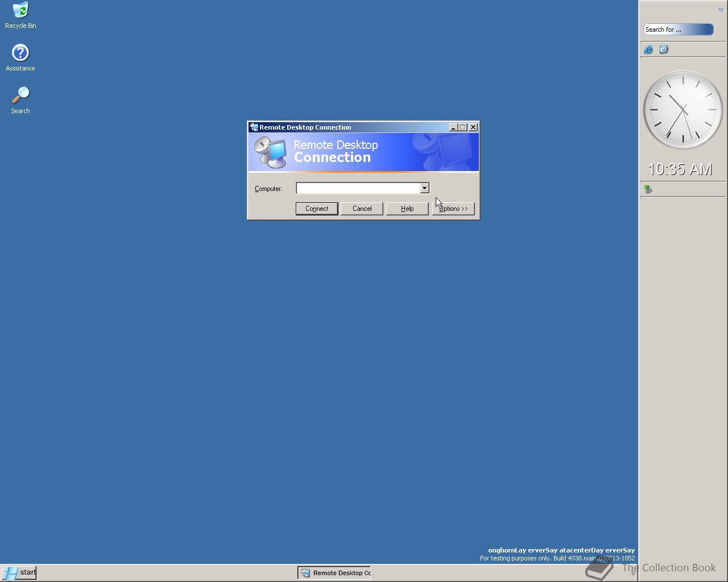Expand the dialog with Options >>
Image resolution: width=728 pixels, height=582 pixels.
(453, 209)
